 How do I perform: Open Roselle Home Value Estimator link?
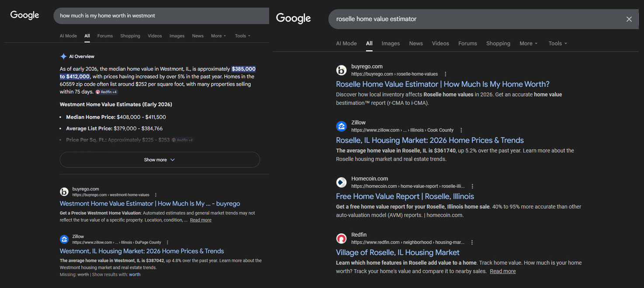pos(443,84)
